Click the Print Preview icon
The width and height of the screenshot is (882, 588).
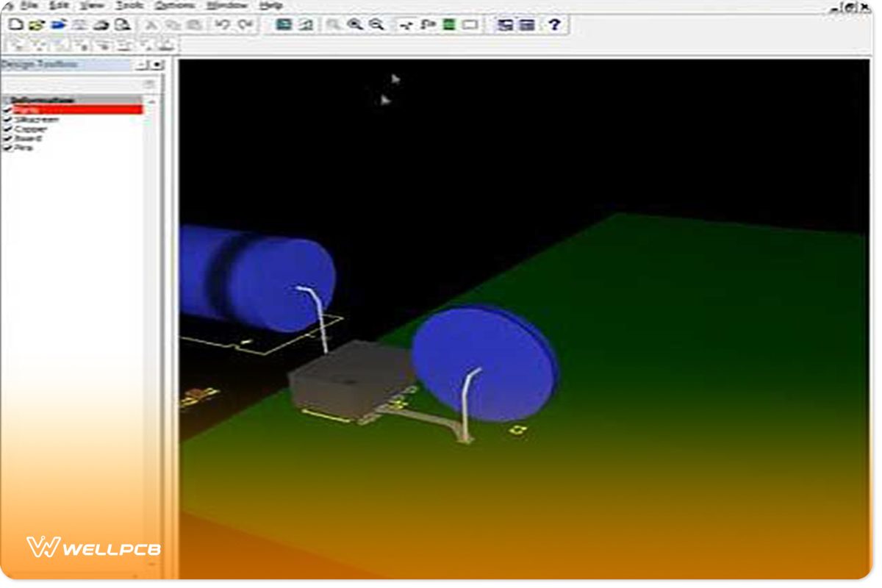coord(121,24)
